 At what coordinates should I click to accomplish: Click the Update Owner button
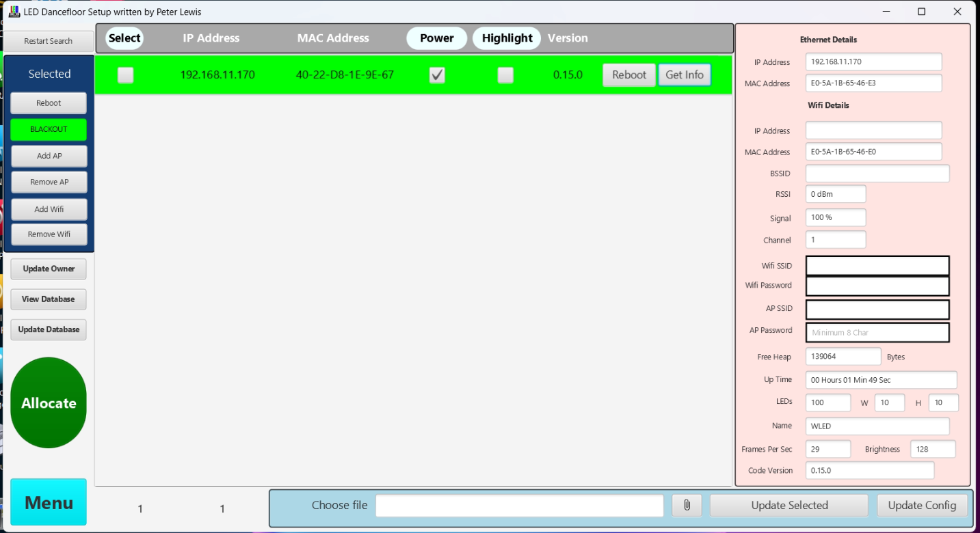click(x=49, y=269)
